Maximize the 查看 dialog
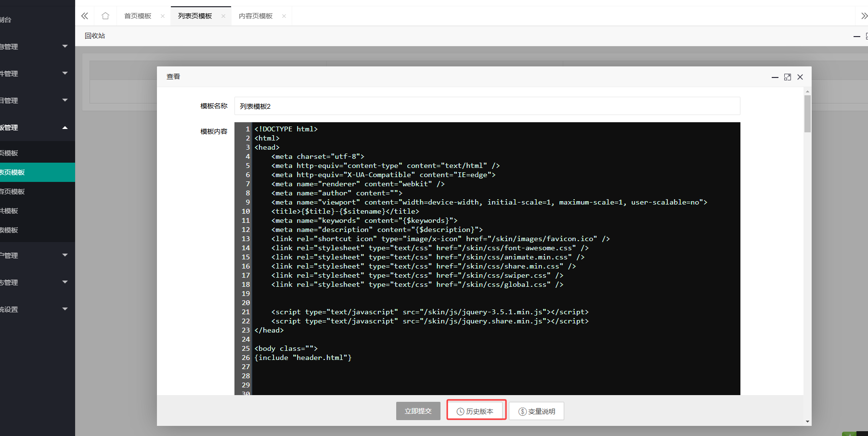Screen dimensions: 868x436 (x=788, y=77)
